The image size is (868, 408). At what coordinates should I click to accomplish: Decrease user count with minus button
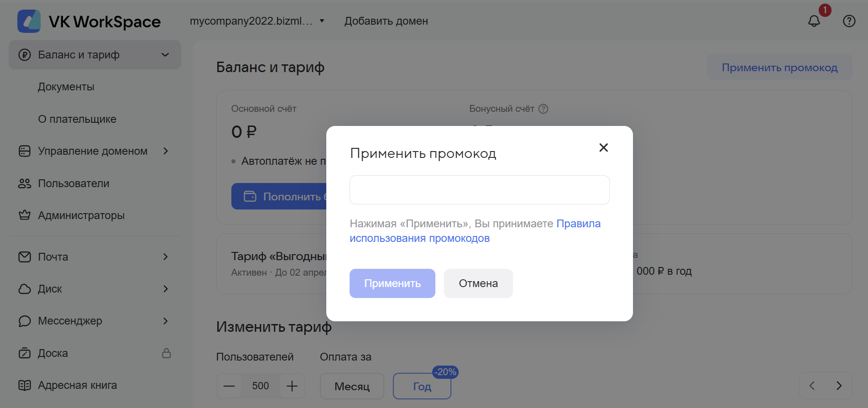tap(229, 386)
